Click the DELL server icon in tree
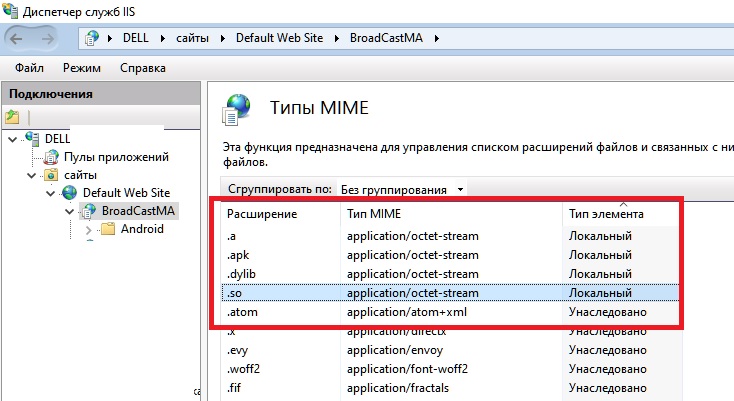The width and height of the screenshot is (734, 401). point(33,139)
